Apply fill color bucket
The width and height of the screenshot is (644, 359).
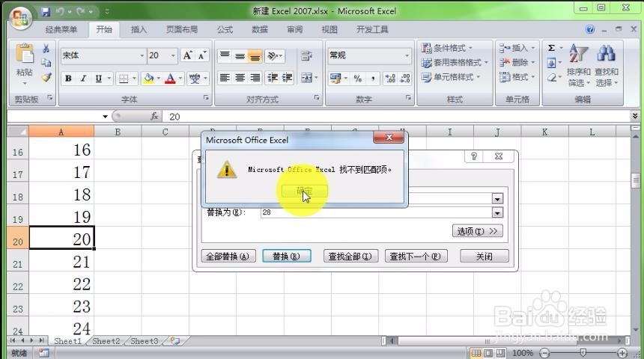tap(149, 78)
